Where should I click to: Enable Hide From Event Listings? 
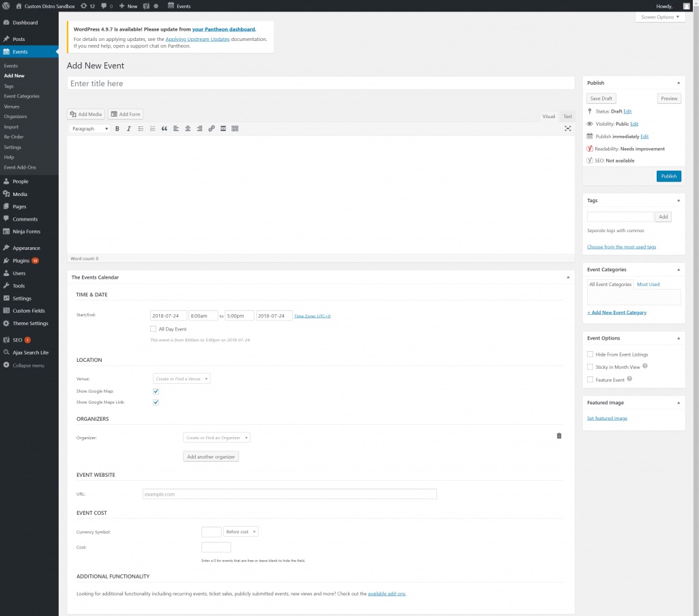590,354
